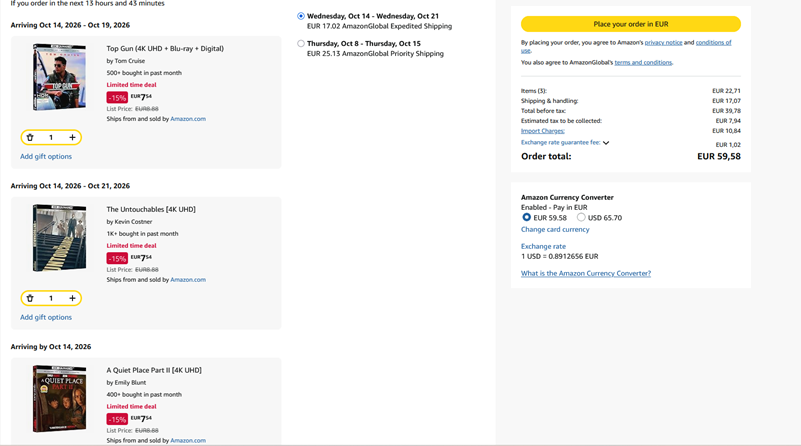Screen dimensions: 801x446
Task: Open Amazon.com seller link under A Quiet Place
Action: pos(188,440)
